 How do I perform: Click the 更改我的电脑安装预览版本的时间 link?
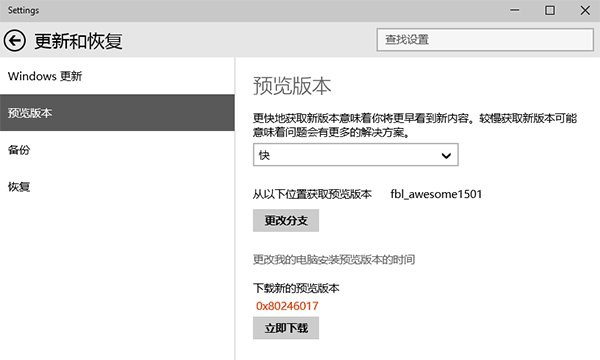(x=334, y=260)
